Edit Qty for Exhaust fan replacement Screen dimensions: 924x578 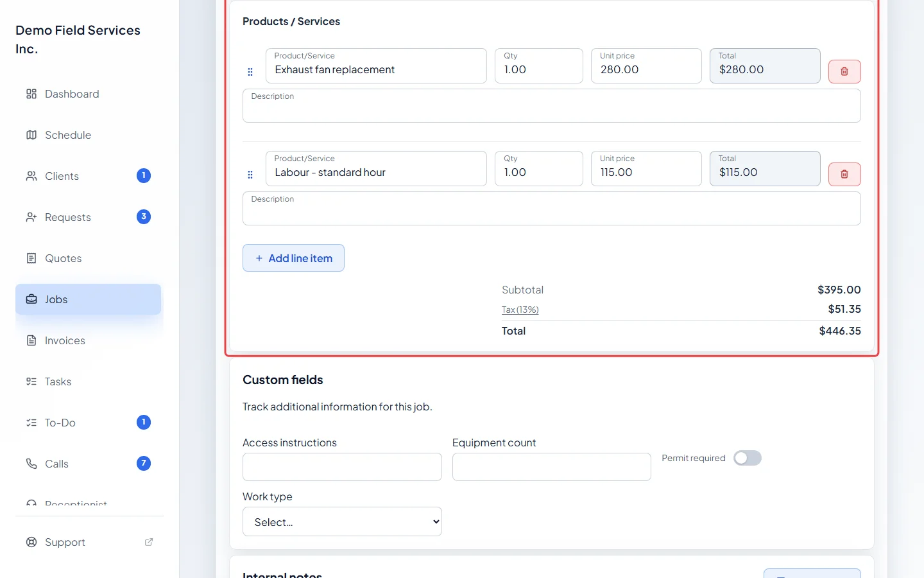tap(539, 66)
